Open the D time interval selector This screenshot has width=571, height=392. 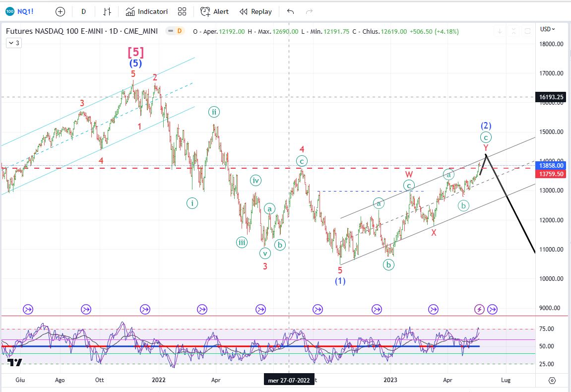[83, 11]
